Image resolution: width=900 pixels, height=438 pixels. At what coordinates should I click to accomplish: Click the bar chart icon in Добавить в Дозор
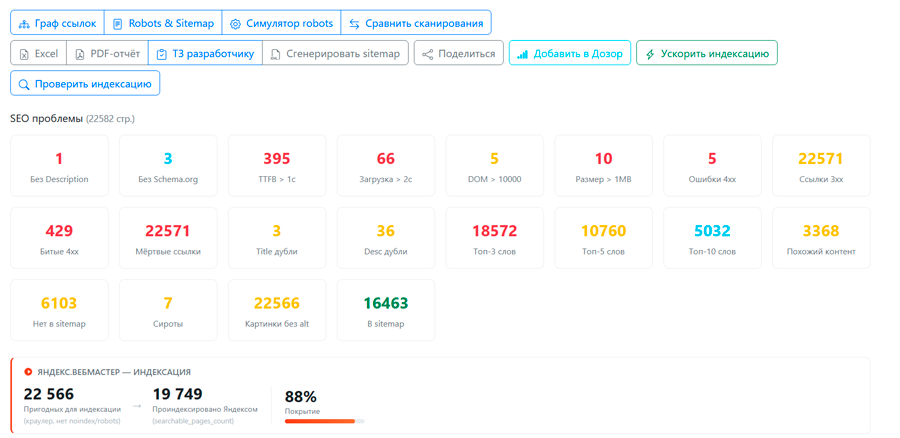click(522, 55)
